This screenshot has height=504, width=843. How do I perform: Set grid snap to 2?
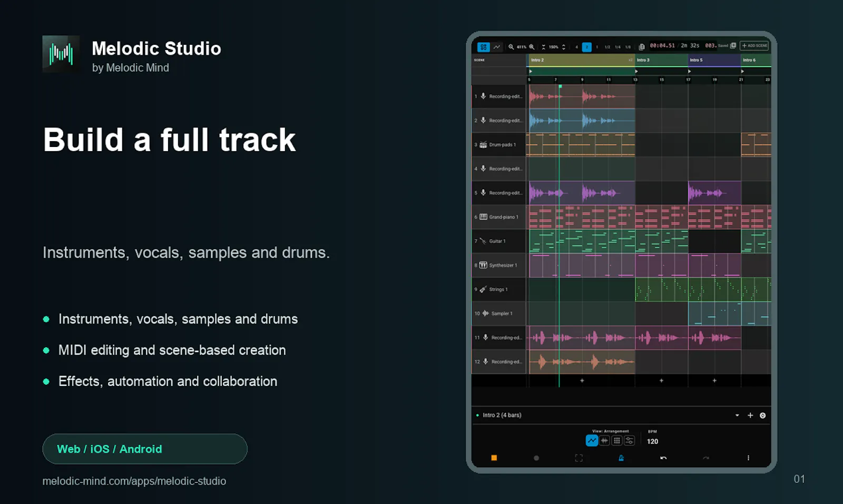point(587,47)
